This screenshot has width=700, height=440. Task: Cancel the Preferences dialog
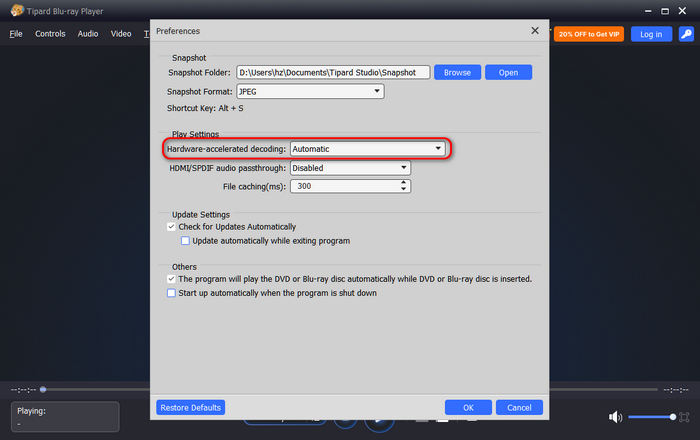pyautogui.click(x=519, y=407)
